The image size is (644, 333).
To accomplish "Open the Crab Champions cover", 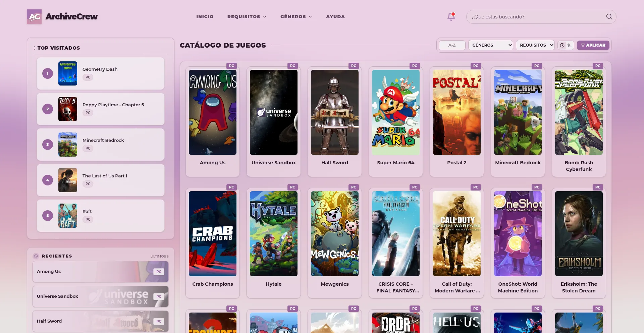I will 213,234.
